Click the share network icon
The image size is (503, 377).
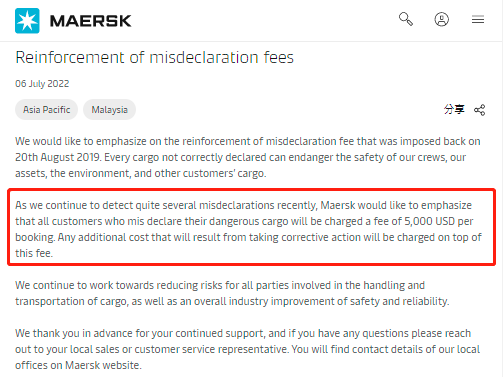click(479, 110)
